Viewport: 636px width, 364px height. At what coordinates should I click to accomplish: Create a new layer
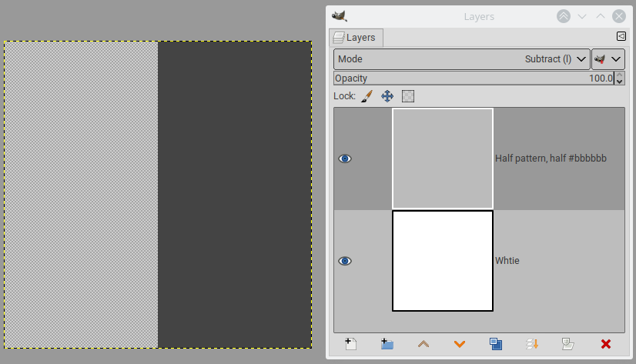(x=351, y=344)
